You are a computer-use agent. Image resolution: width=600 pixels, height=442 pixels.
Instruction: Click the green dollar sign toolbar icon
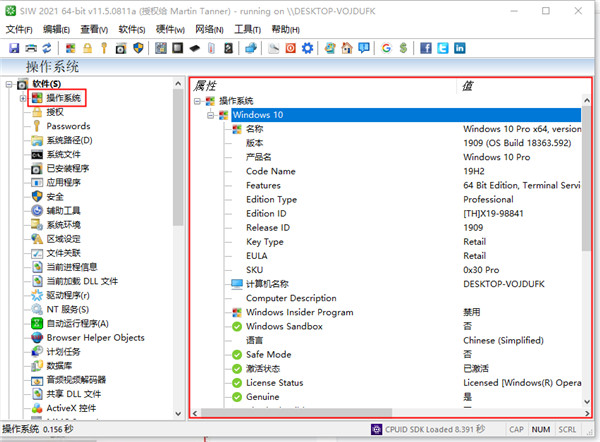click(403, 48)
